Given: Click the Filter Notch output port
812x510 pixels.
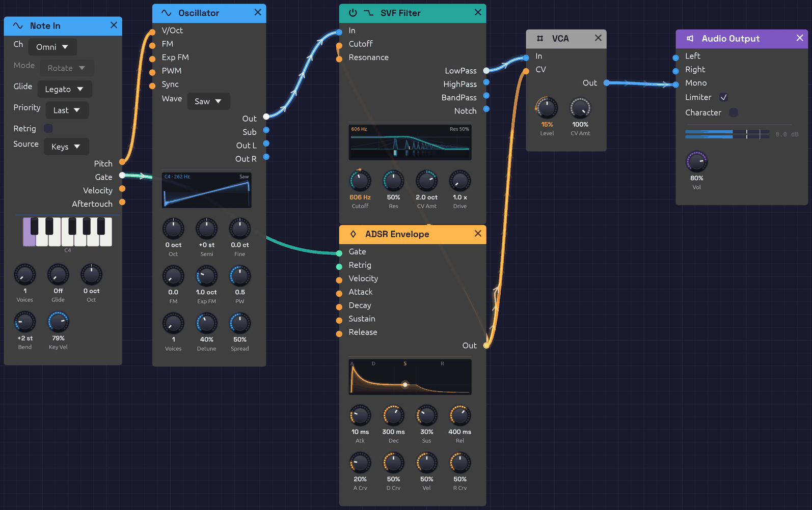Looking at the screenshot, I should pos(486,109).
